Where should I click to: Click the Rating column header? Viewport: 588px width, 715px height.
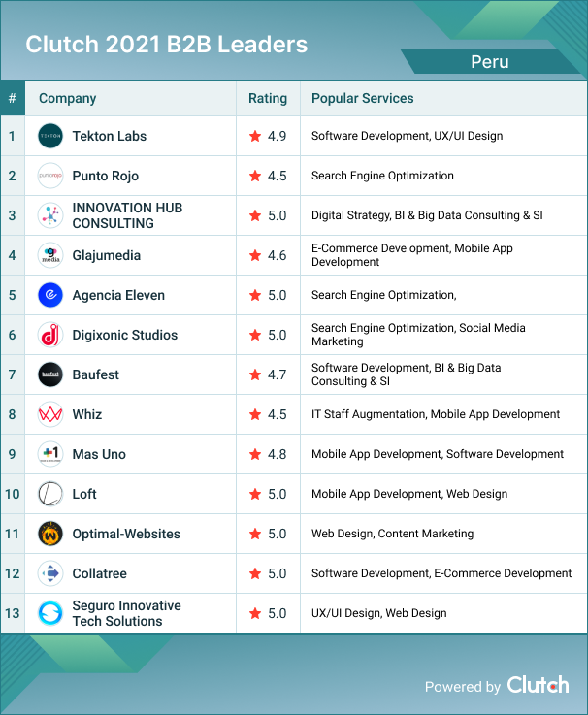click(x=268, y=98)
